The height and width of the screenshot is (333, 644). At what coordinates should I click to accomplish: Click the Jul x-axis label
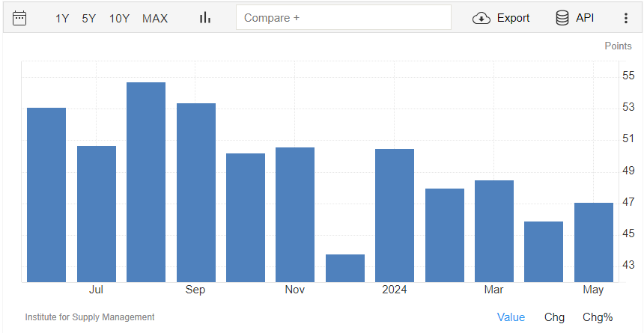coord(96,290)
